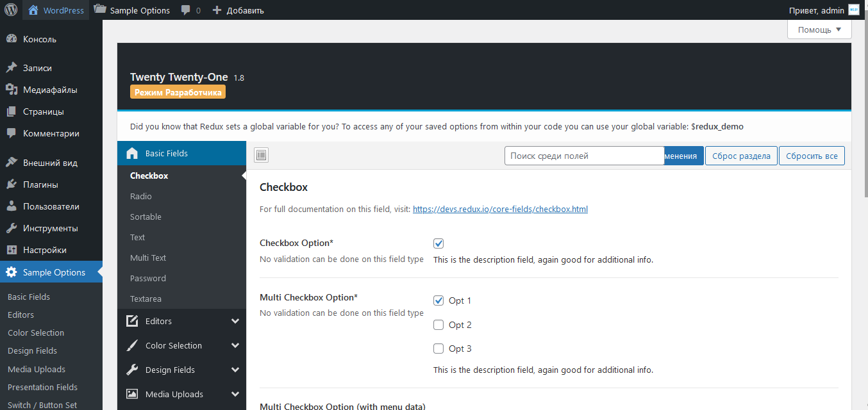Click the Checkbox section heading

(x=283, y=187)
